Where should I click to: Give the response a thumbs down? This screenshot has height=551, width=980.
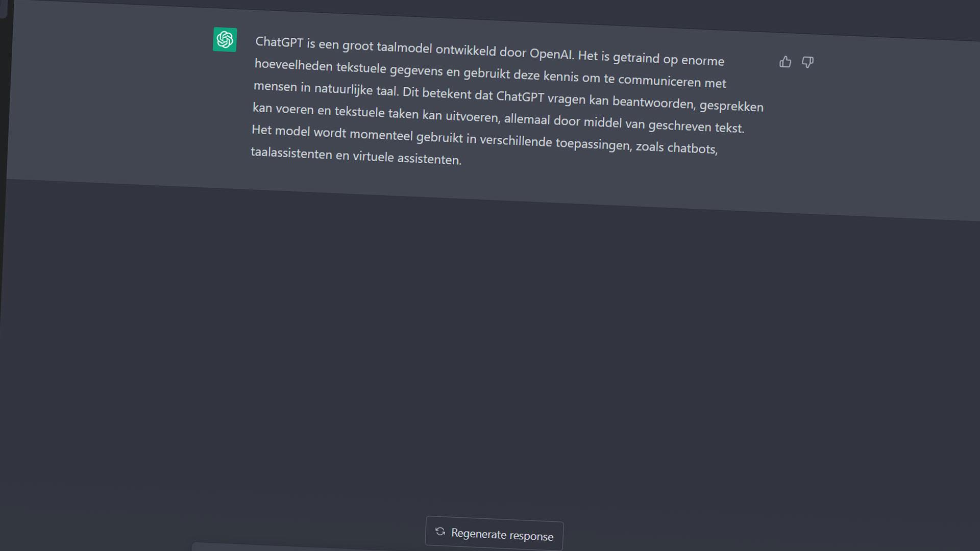click(807, 62)
